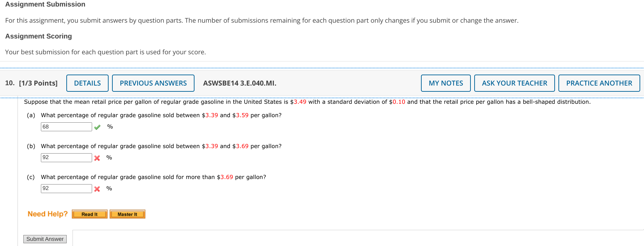Select the part (c) answer field
The width and height of the screenshot is (644, 246).
[66, 188]
